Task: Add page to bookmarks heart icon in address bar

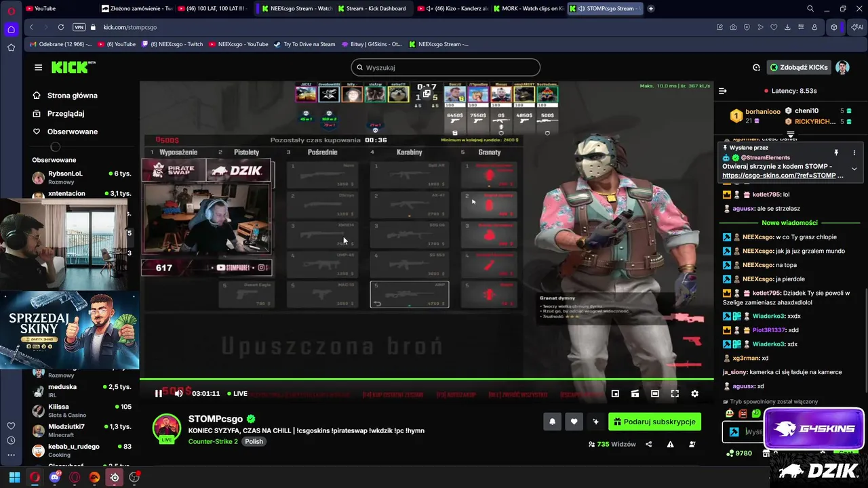Action: 774,27
